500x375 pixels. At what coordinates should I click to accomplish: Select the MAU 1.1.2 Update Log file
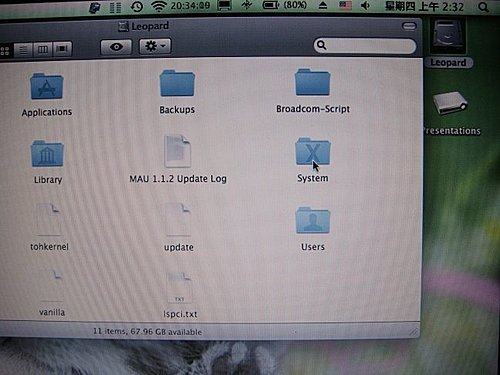tap(178, 151)
